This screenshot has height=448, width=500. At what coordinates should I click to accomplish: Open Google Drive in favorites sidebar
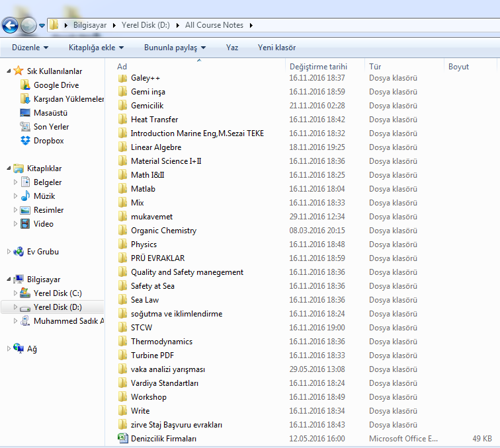56,85
